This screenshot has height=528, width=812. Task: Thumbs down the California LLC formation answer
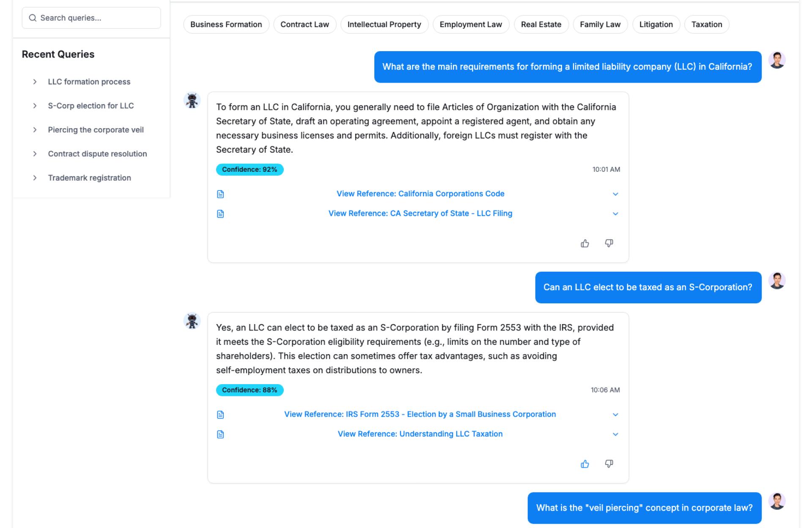click(609, 243)
